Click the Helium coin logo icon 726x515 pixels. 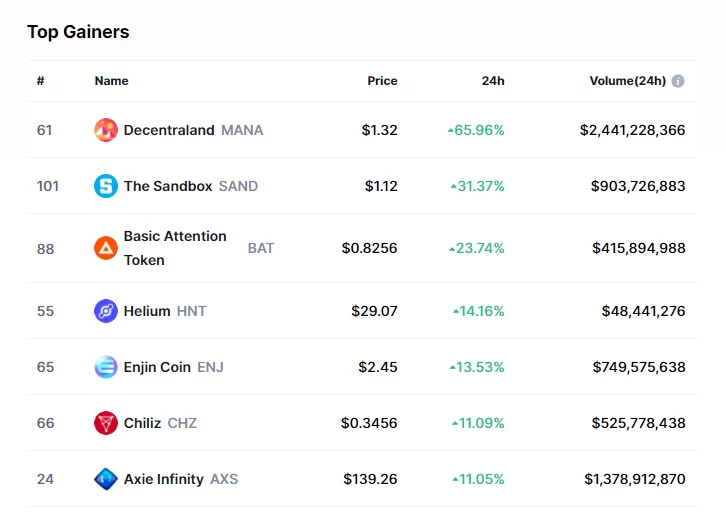pos(106,311)
